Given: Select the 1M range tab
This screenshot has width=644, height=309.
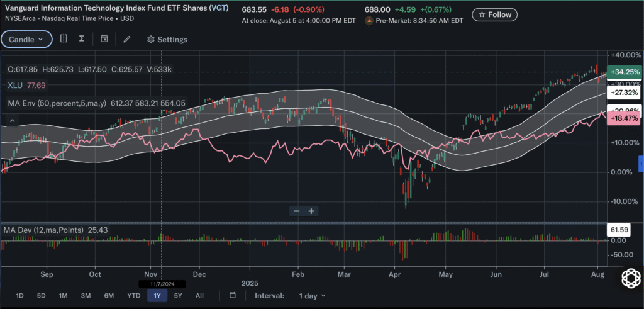Looking at the screenshot, I should tap(63, 295).
